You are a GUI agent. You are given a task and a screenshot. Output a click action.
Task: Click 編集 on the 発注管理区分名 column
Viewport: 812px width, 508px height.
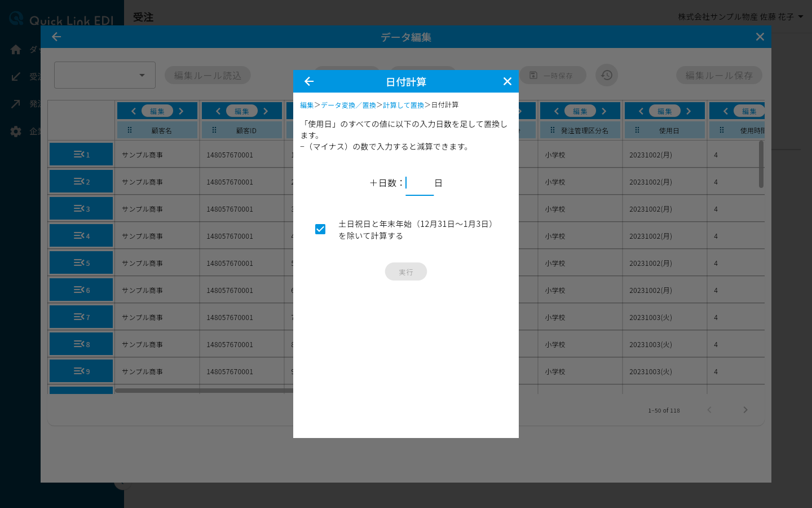pos(580,111)
